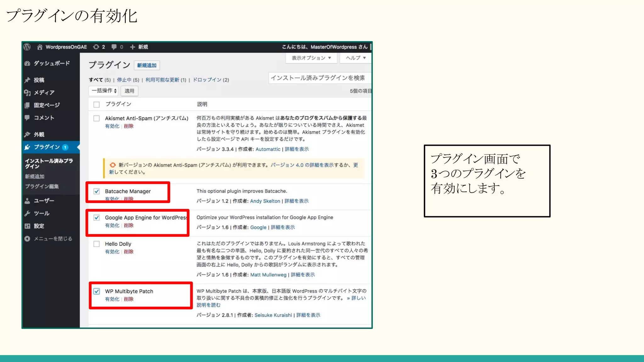644x362 pixels.
Task: Open the 一括操作 bulk actions dropdown
Action: [x=104, y=91]
